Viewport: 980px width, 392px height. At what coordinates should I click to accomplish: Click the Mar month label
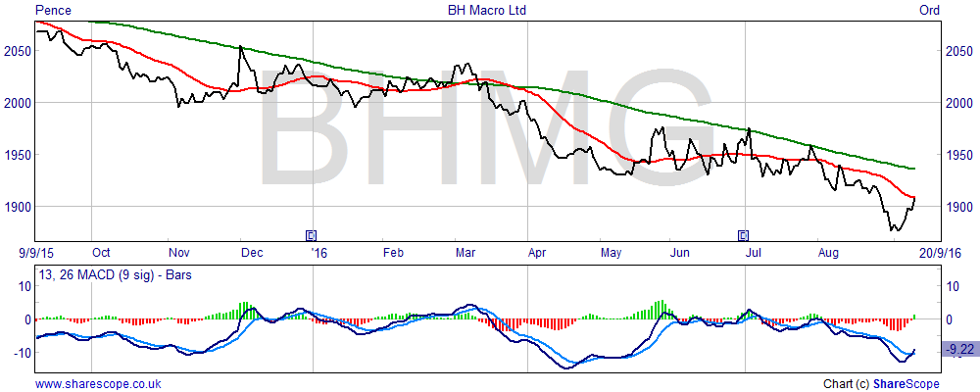[466, 253]
